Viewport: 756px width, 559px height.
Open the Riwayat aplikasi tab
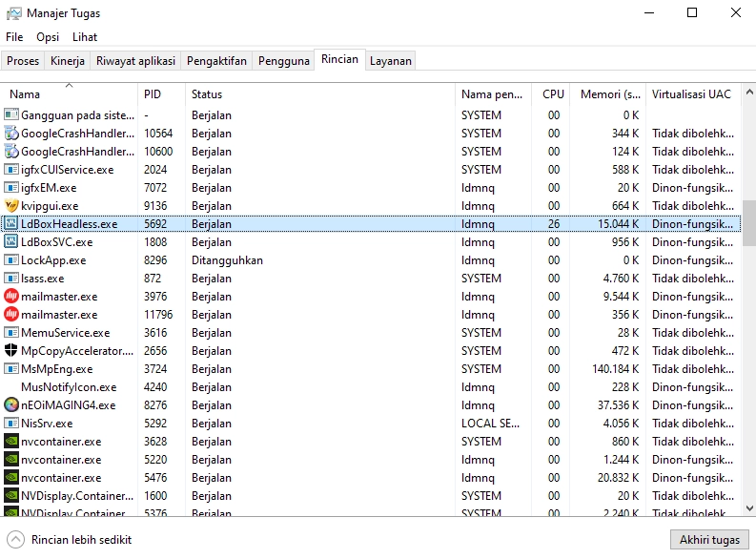(x=135, y=61)
